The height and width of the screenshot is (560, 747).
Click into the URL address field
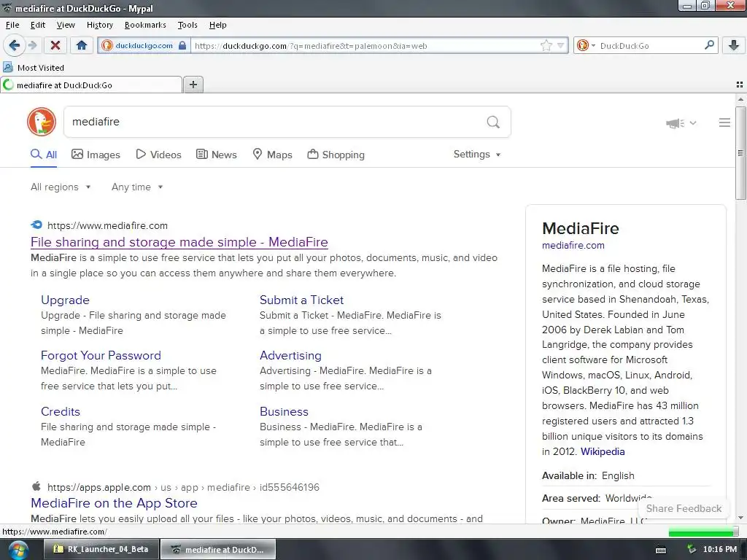click(x=365, y=46)
